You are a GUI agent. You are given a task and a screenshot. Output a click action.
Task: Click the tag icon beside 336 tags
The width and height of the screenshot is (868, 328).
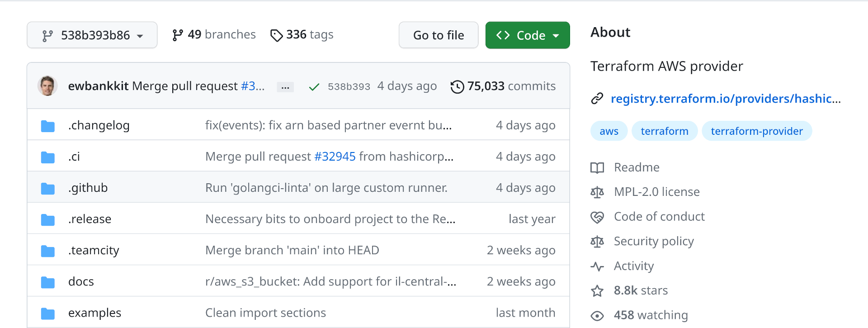coord(276,35)
